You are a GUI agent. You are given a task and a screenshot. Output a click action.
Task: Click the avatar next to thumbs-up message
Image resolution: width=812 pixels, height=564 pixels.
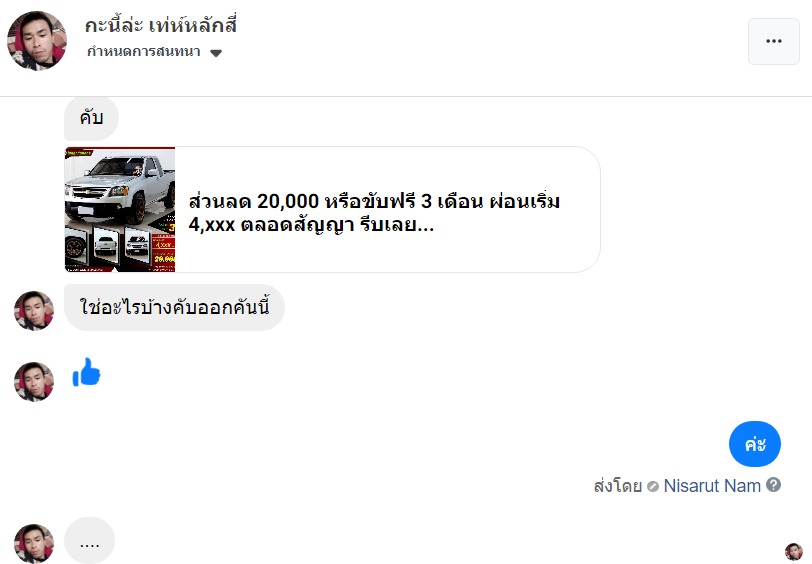tap(34, 382)
